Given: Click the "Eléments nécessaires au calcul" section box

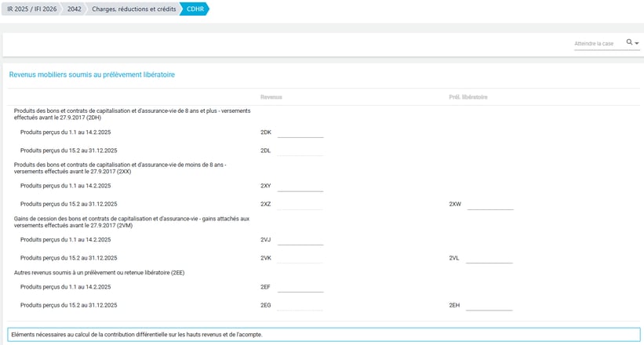Looking at the screenshot, I should point(322,335).
